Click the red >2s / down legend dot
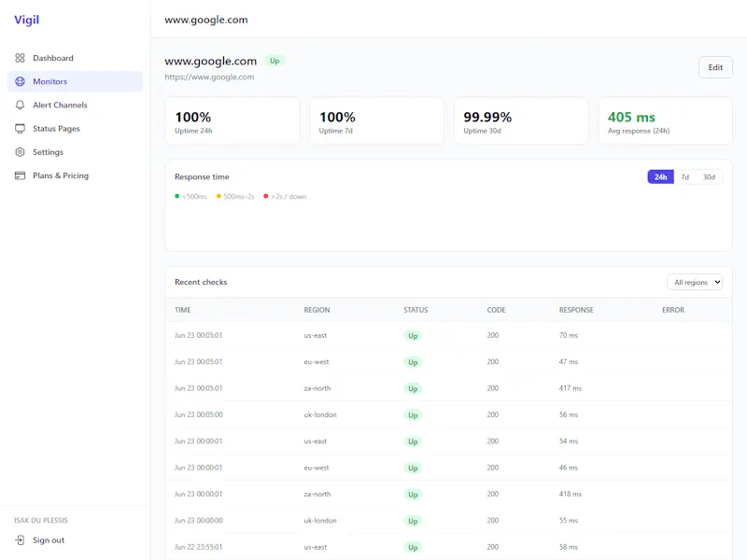 coord(266,196)
